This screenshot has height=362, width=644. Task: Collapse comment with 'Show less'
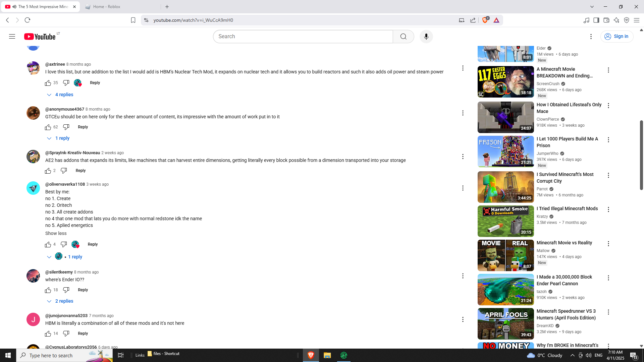56,233
